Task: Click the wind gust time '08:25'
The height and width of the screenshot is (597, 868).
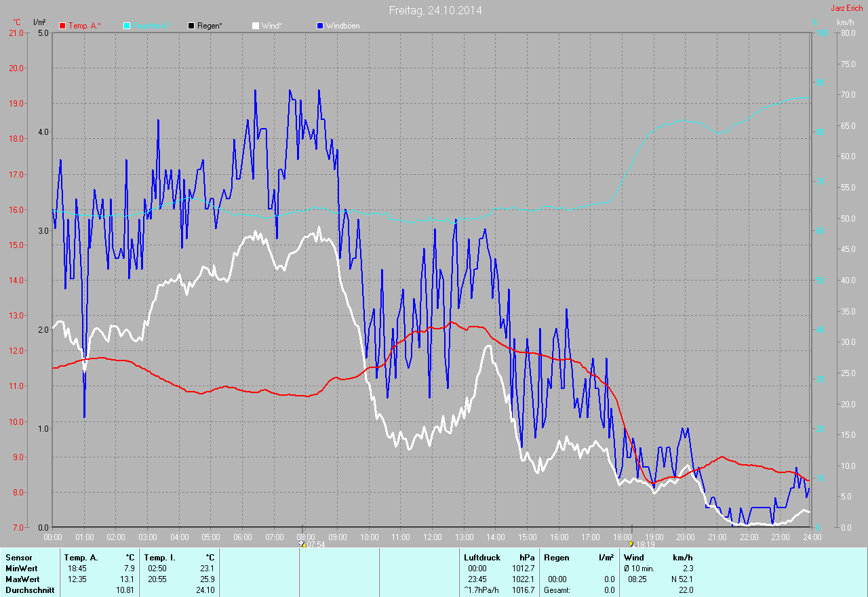Action: coord(637,579)
